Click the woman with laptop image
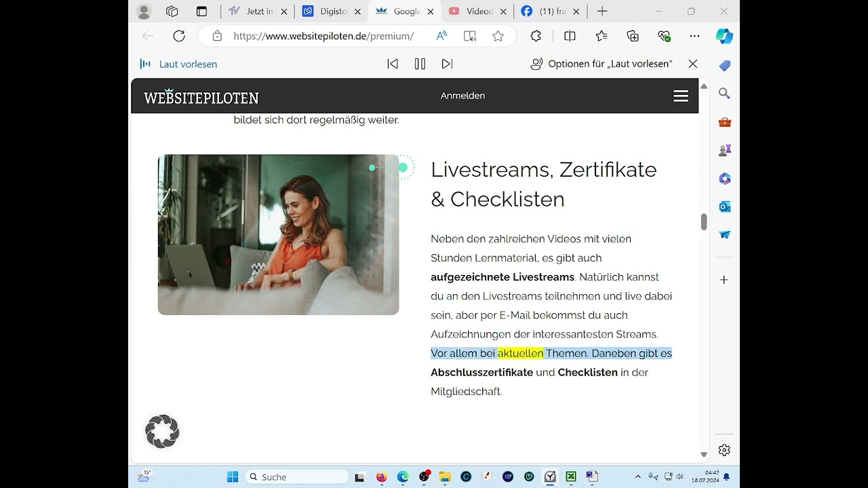Image resolution: width=868 pixels, height=488 pixels. click(x=278, y=235)
